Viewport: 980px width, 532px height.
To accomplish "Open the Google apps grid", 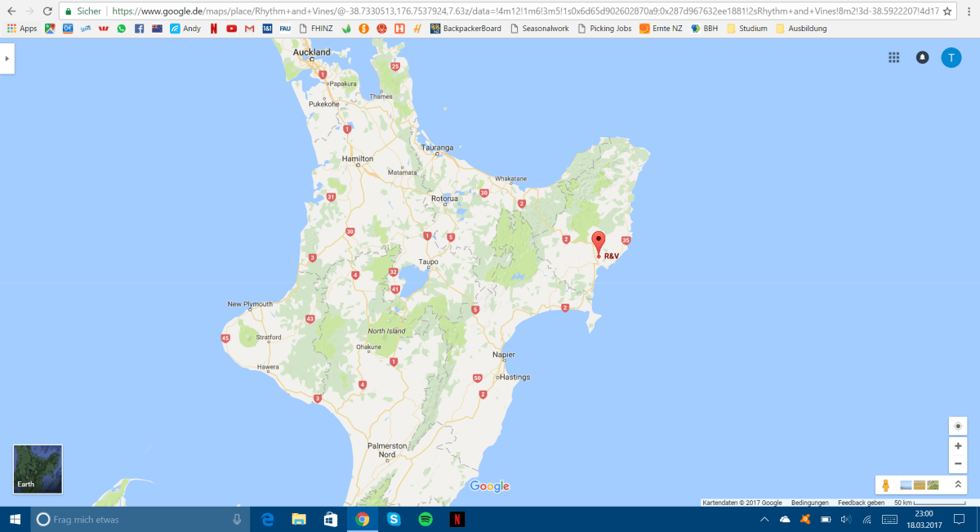I will tap(893, 57).
